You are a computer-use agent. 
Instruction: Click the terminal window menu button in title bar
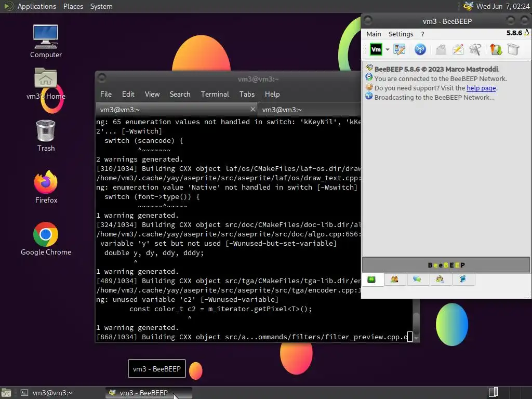pos(101,78)
